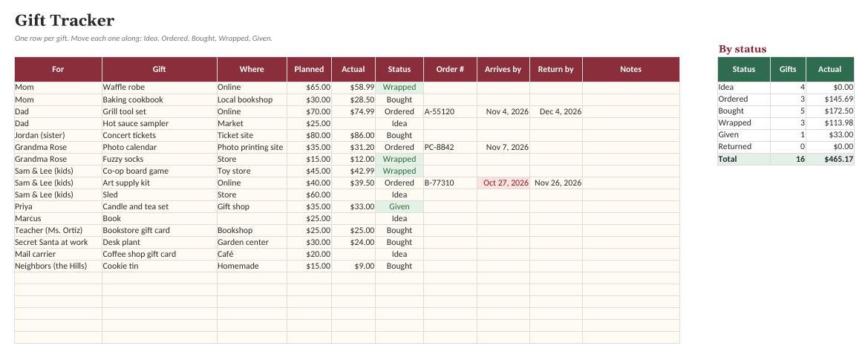Select the 'Bookstore gift card' cell

point(160,230)
